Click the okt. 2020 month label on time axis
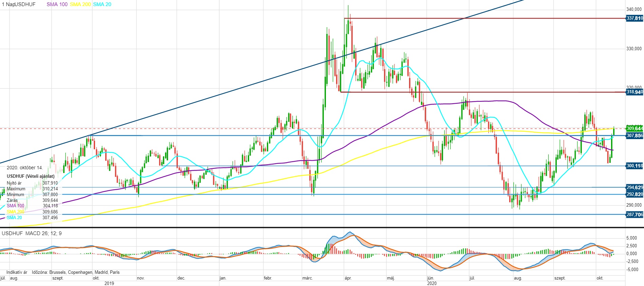 point(600,278)
